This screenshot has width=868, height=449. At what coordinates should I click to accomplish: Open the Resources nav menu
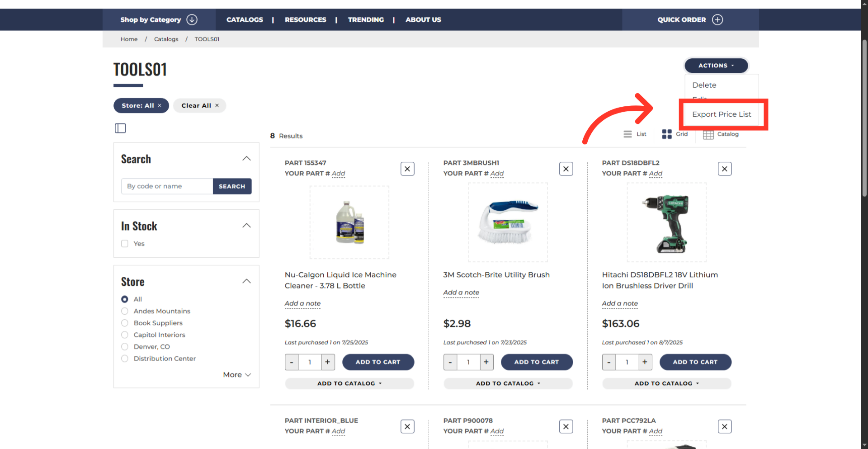305,19
